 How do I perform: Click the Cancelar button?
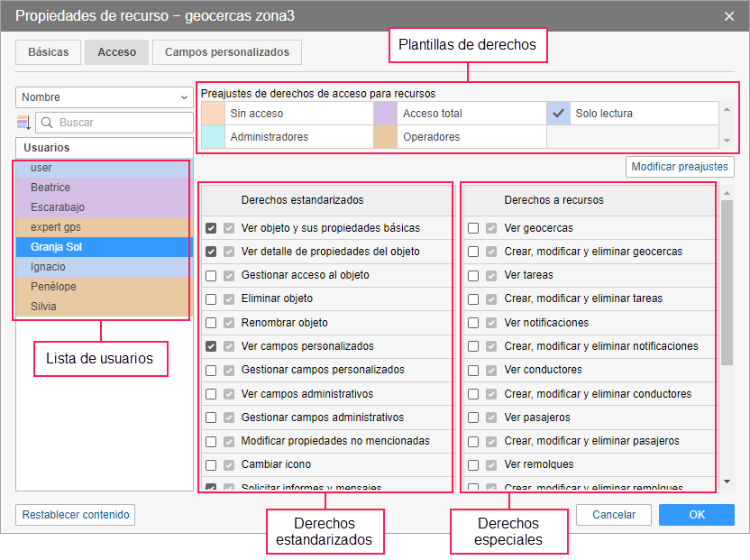pos(614,515)
